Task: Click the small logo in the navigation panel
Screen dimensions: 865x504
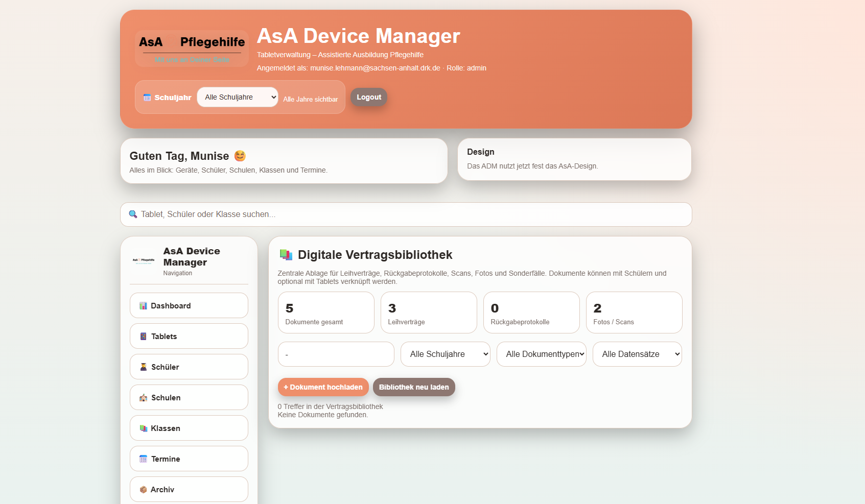Action: [144, 260]
